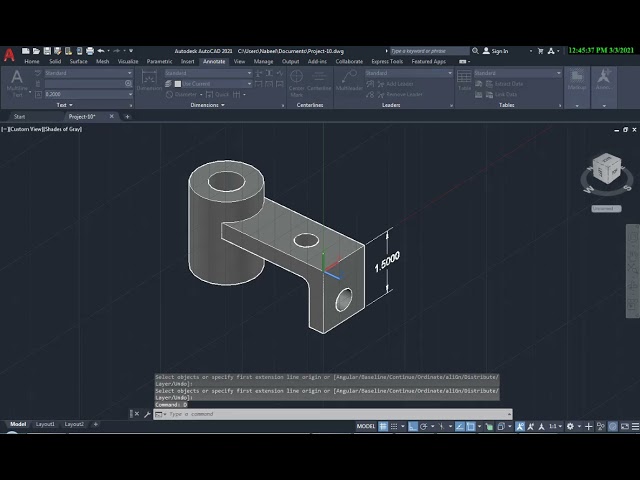Click the Table tool icon
Image resolution: width=640 pixels, height=480 pixels.
464,80
